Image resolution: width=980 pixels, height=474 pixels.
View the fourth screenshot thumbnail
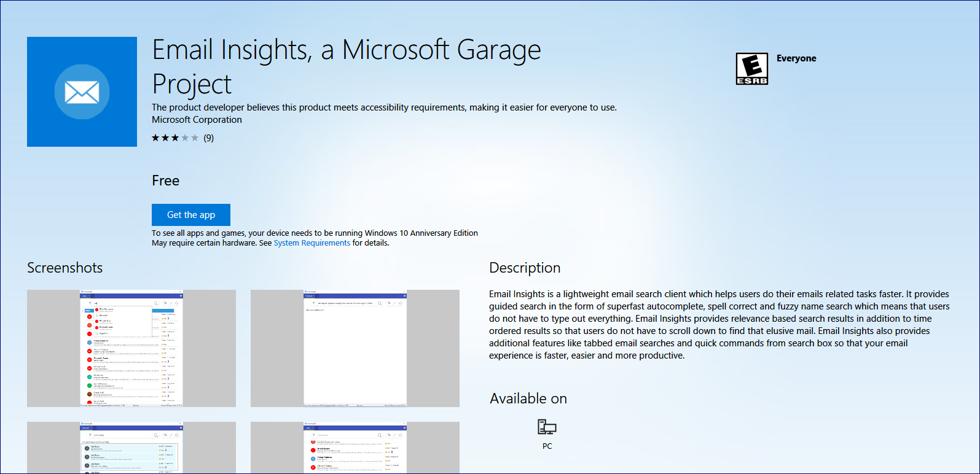[355, 447]
